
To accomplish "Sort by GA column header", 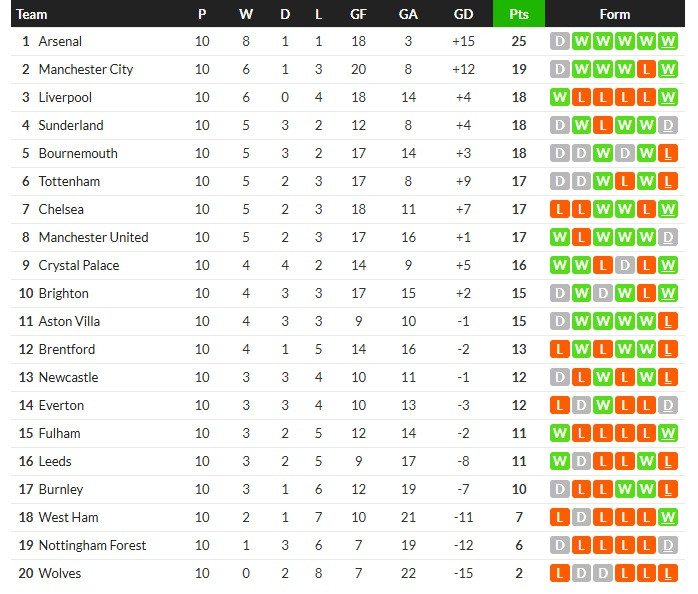I will point(408,14).
